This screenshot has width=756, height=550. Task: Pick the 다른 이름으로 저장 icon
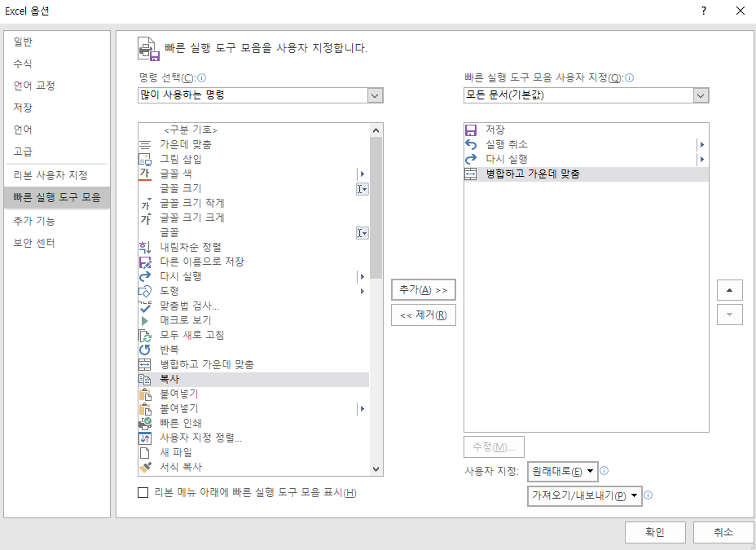point(145,262)
